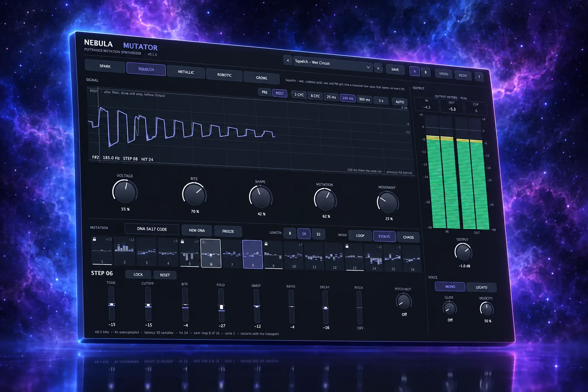Image resolution: width=588 pixels, height=392 pixels.
Task: Set sequence length to 32
Action: (x=318, y=234)
